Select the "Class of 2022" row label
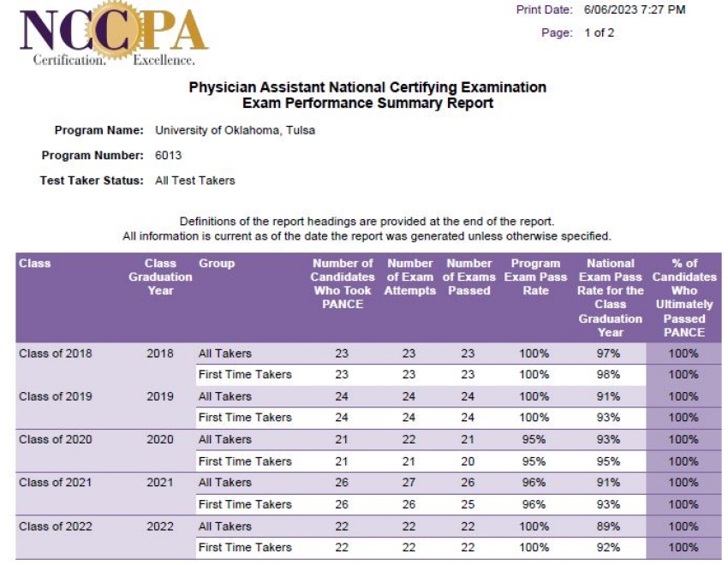This screenshot has height=565, width=728. (x=55, y=526)
